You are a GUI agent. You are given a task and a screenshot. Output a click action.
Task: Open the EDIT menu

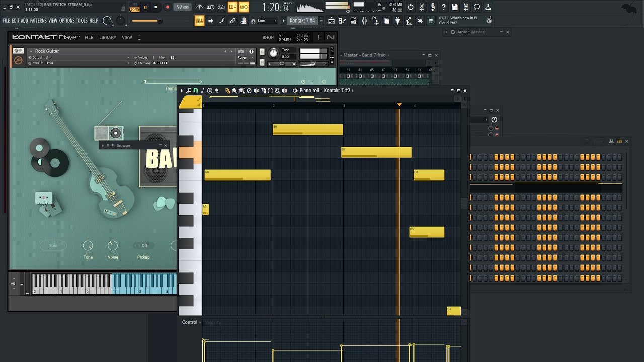point(16,21)
